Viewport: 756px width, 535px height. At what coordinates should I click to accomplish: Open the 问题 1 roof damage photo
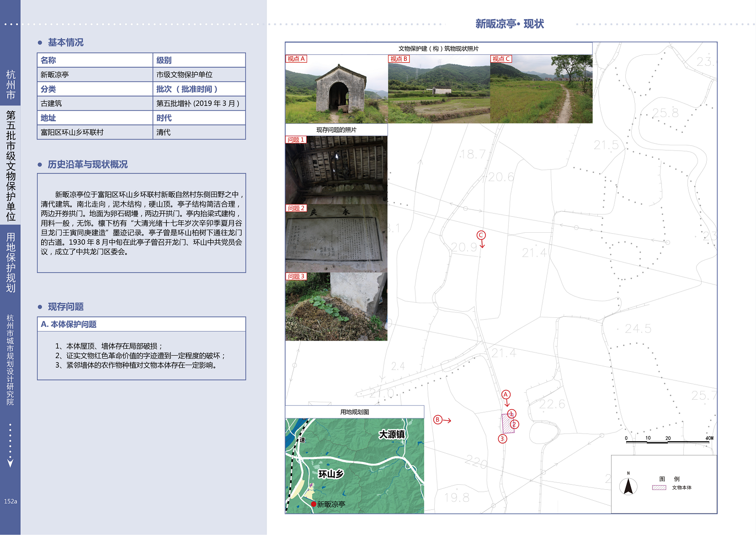(336, 170)
